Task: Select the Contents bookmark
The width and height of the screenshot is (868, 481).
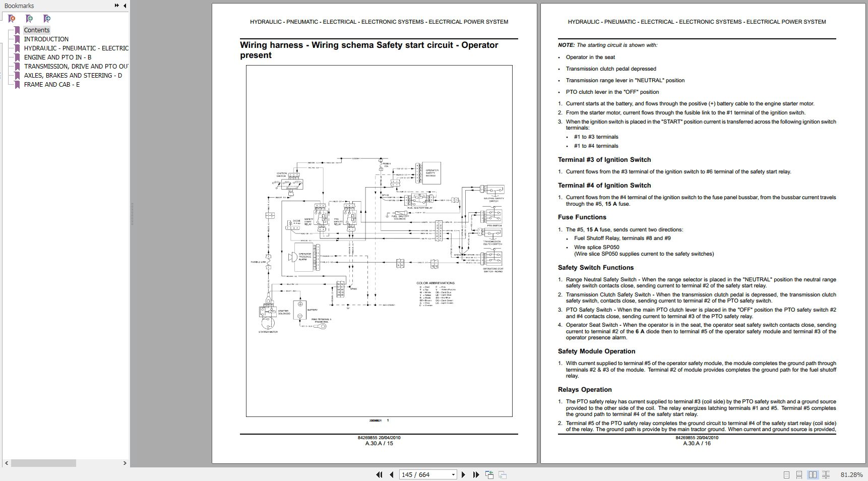Action: (x=36, y=30)
